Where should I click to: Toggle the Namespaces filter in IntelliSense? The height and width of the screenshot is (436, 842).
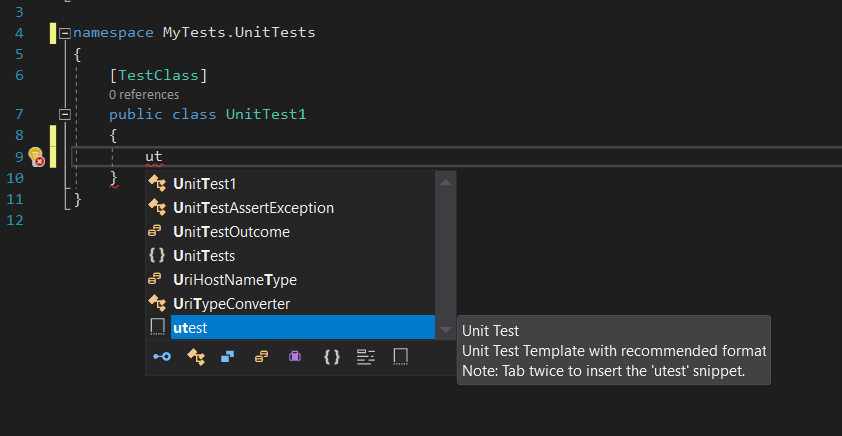[332, 357]
